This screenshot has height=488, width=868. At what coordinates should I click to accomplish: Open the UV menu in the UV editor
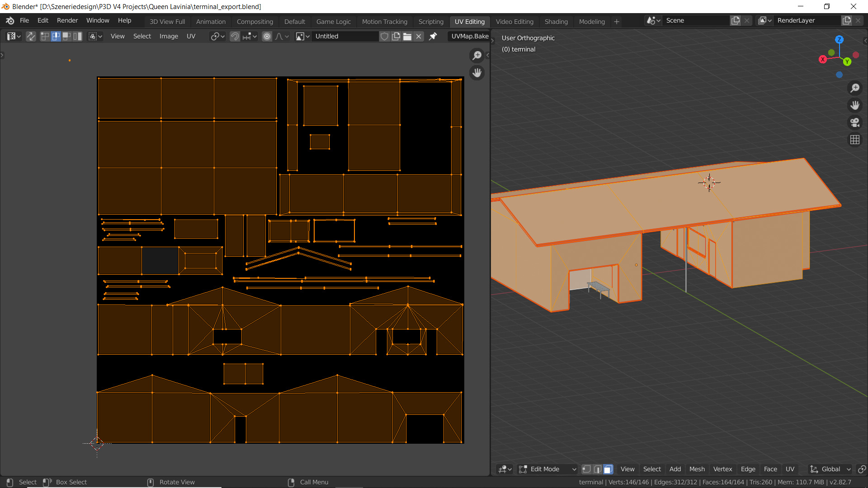point(191,36)
